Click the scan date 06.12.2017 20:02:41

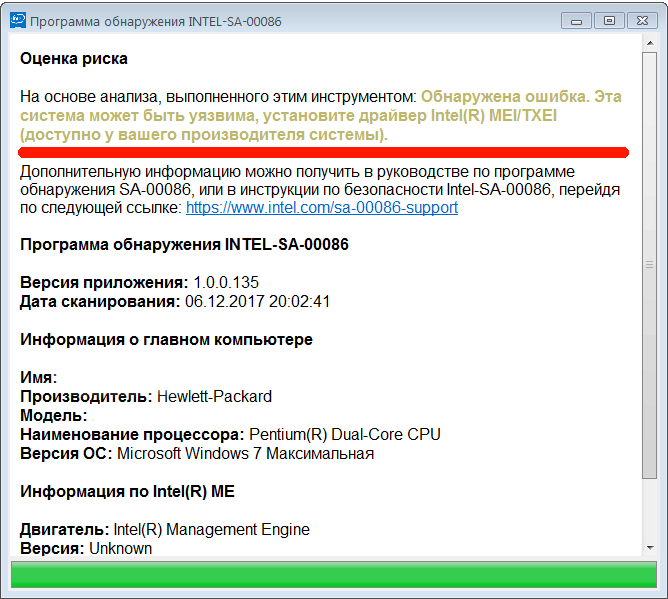pos(257,302)
